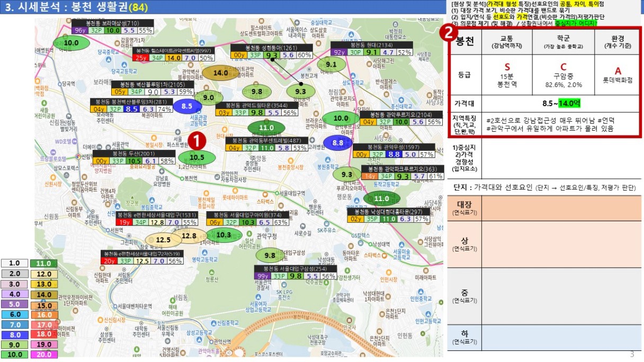The image size is (644, 362).
Task: Click the 11.0 dark green legend swatch
Action: click(x=44, y=263)
